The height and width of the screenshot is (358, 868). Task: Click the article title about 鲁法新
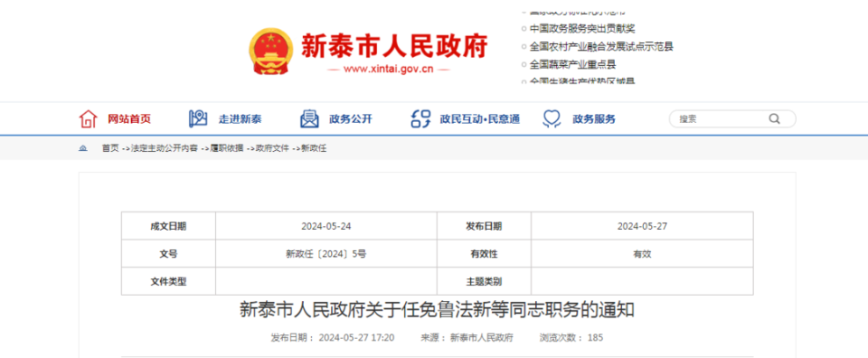(x=437, y=310)
